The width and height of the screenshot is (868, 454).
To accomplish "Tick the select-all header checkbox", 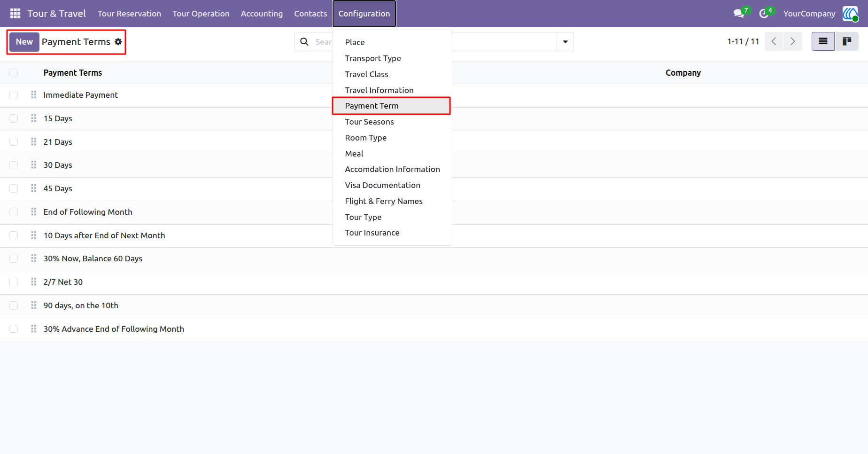I will click(x=14, y=73).
